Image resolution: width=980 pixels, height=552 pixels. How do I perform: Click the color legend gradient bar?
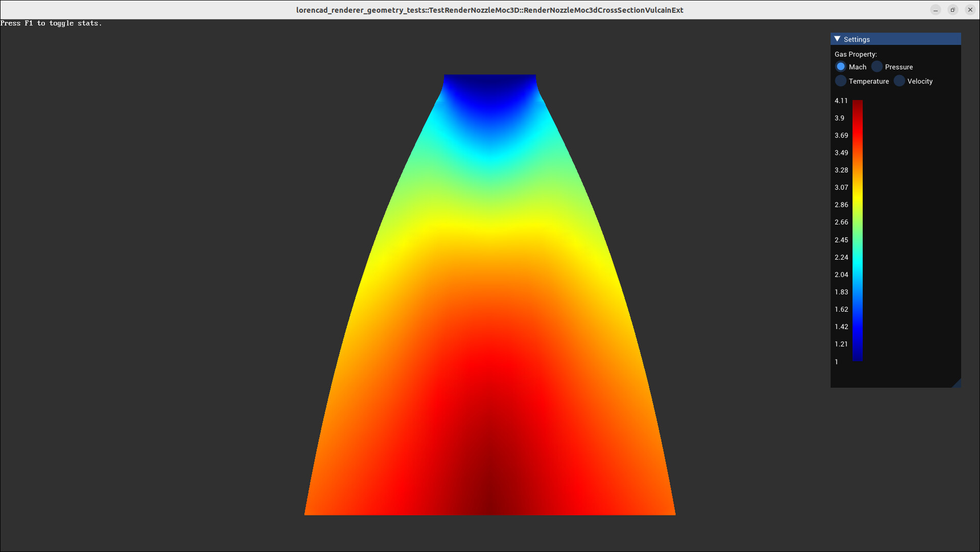tap(857, 230)
